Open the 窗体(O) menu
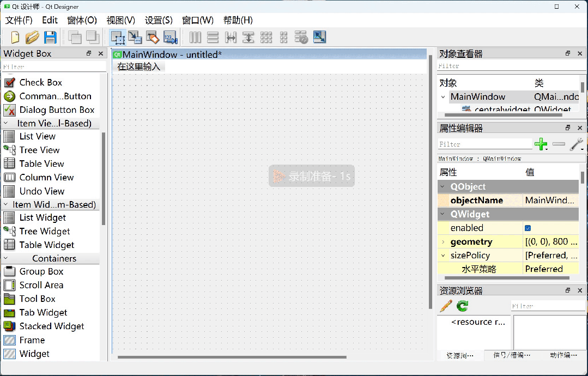The image size is (588, 376). point(82,20)
